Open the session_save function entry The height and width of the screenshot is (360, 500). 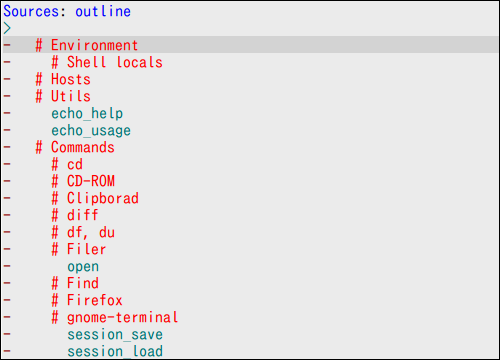(x=115, y=334)
